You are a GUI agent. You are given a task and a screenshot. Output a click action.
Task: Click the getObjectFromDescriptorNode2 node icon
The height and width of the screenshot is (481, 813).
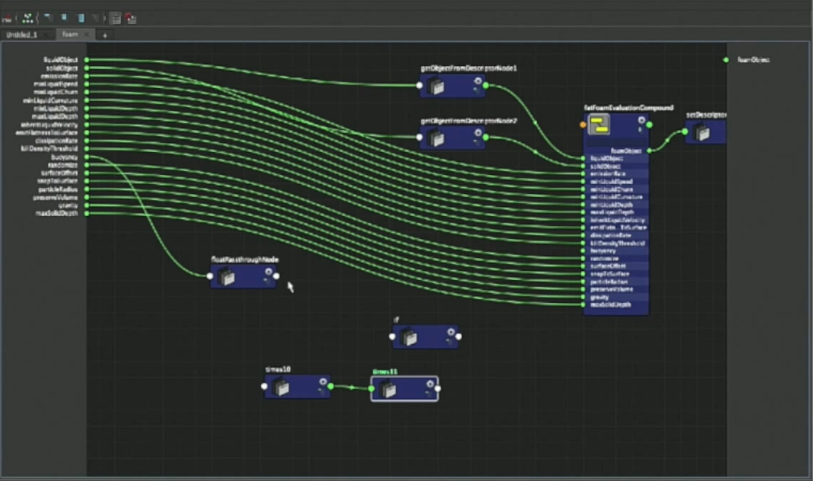pyautogui.click(x=438, y=138)
